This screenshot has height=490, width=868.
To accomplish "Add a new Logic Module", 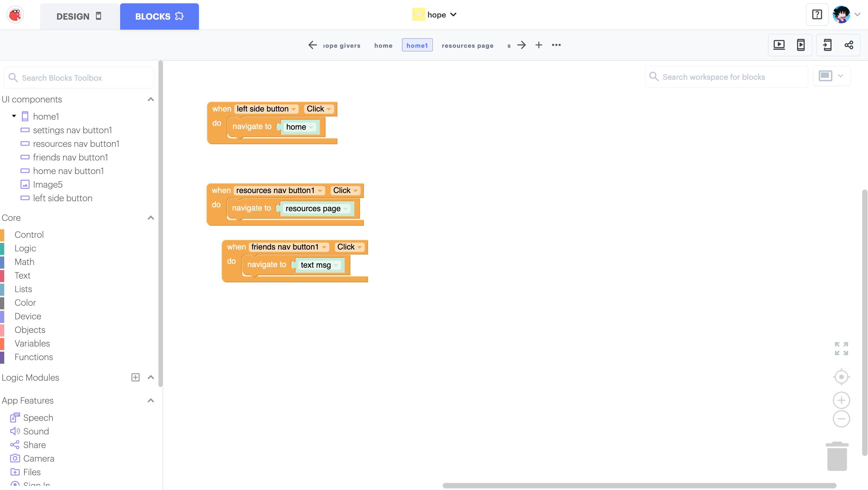I will click(135, 377).
